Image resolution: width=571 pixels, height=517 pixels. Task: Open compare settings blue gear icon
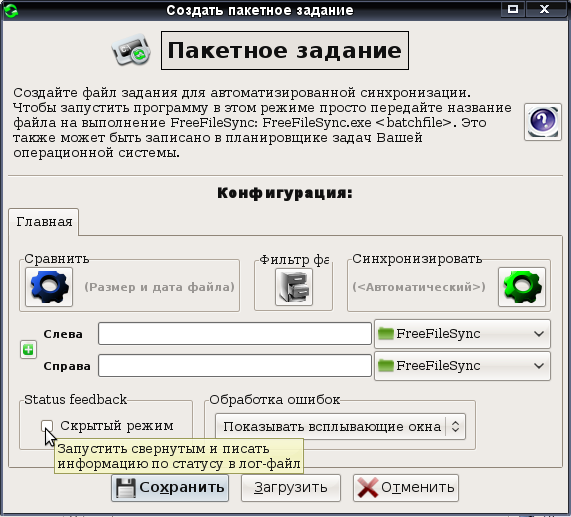point(49,287)
